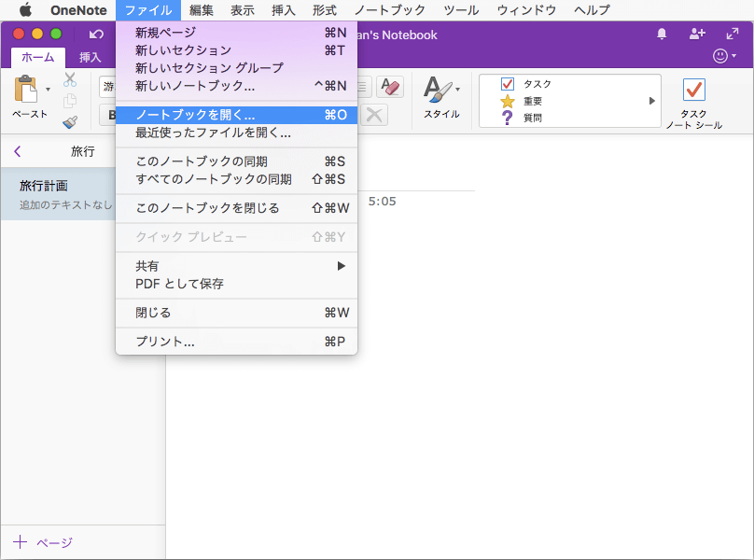The height and width of the screenshot is (560, 754).
Task: Click the Format Painter brush icon
Action: tap(70, 121)
